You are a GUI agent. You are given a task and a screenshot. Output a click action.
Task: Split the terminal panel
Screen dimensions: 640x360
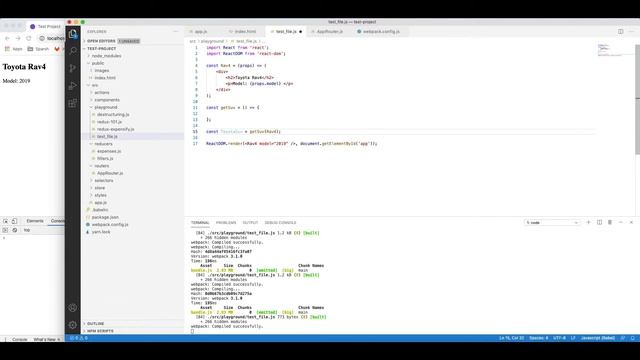click(x=599, y=222)
